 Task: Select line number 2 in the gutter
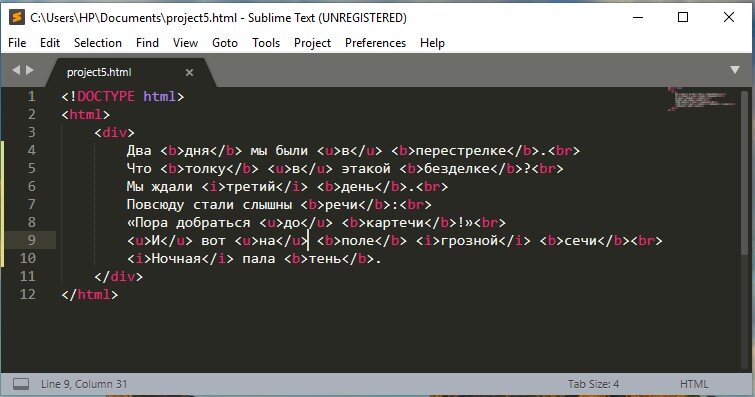31,114
